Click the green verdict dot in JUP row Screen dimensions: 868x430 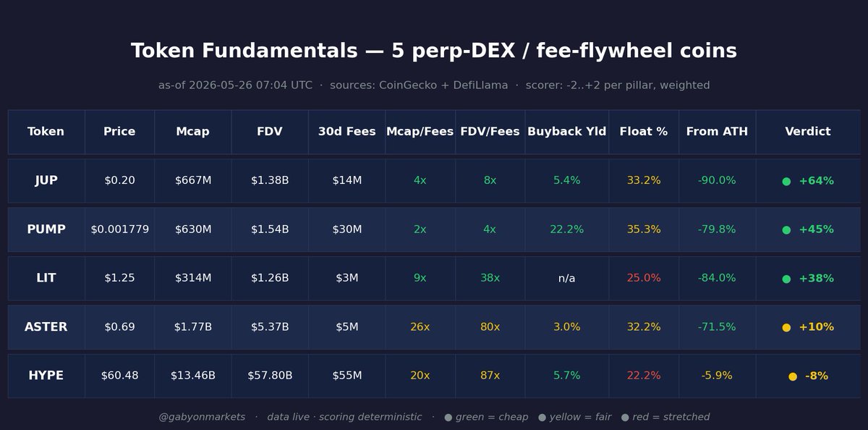786,181
